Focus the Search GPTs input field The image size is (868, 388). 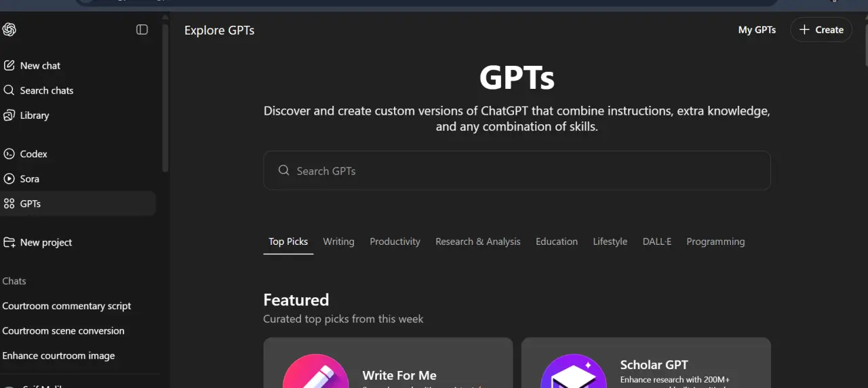pyautogui.click(x=517, y=170)
